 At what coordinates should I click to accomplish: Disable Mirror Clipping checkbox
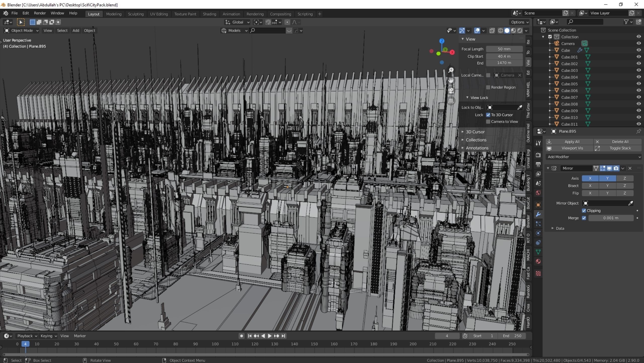(x=584, y=211)
